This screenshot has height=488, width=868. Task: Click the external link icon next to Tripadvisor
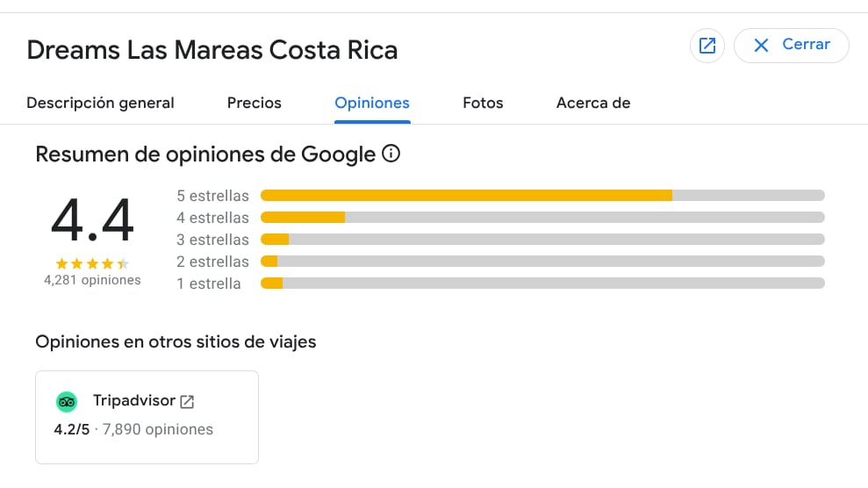coord(187,402)
